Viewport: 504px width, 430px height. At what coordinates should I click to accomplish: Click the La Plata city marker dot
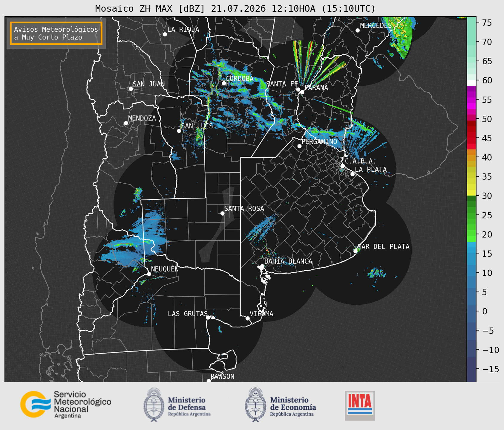click(353, 174)
